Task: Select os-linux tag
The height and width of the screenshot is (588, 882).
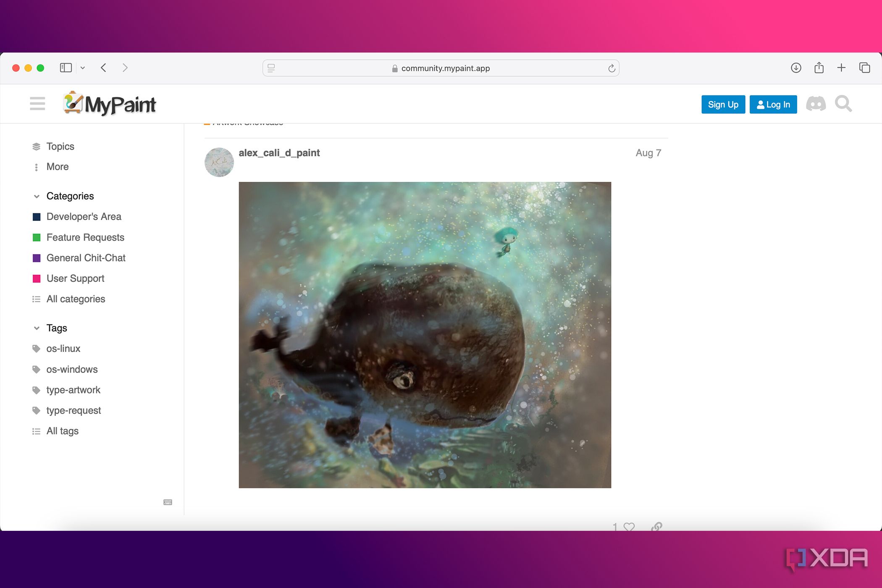Action: click(56, 349)
